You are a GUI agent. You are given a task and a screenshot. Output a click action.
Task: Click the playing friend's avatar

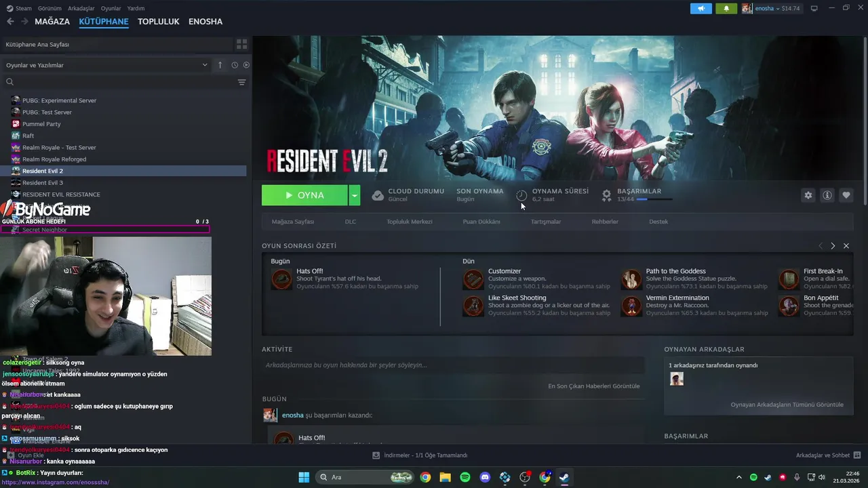coord(676,379)
